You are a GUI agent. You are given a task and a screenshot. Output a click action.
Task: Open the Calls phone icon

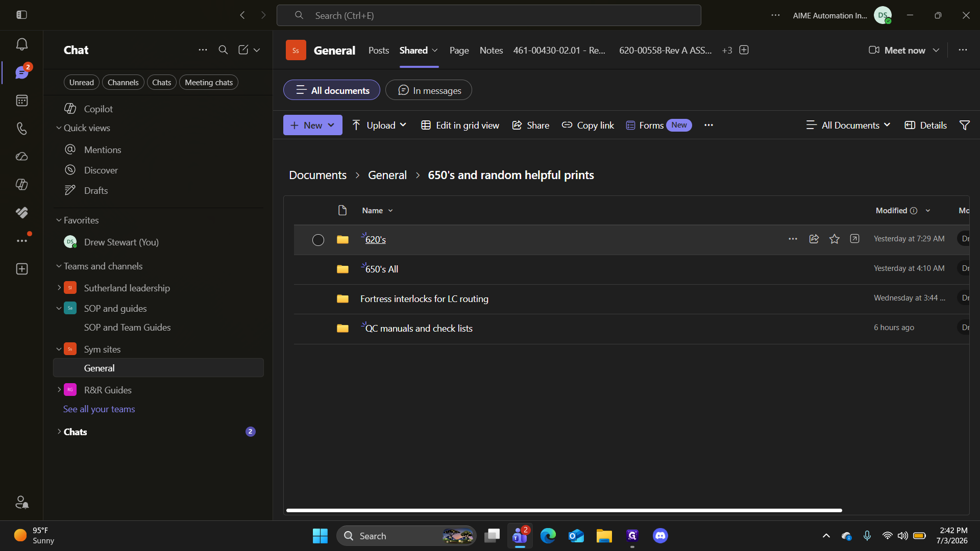(21, 129)
